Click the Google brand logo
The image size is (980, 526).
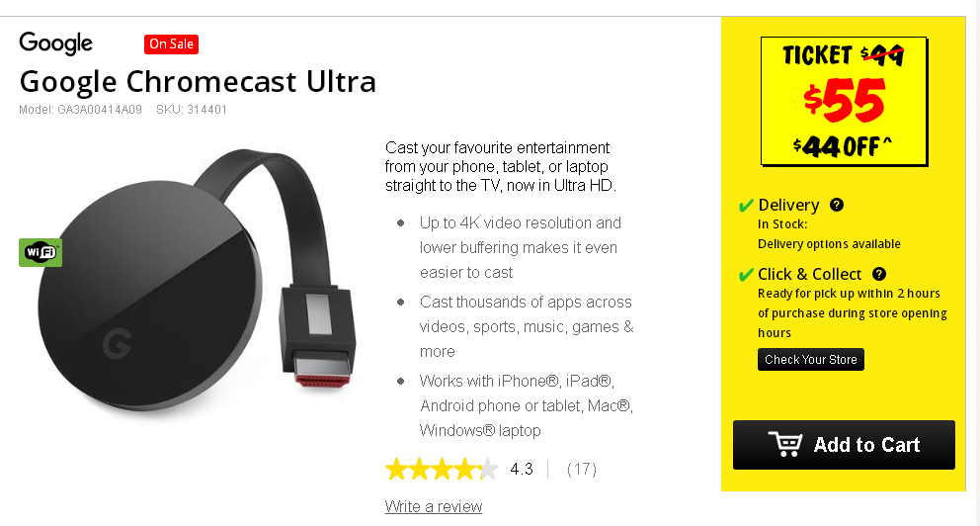[55, 44]
